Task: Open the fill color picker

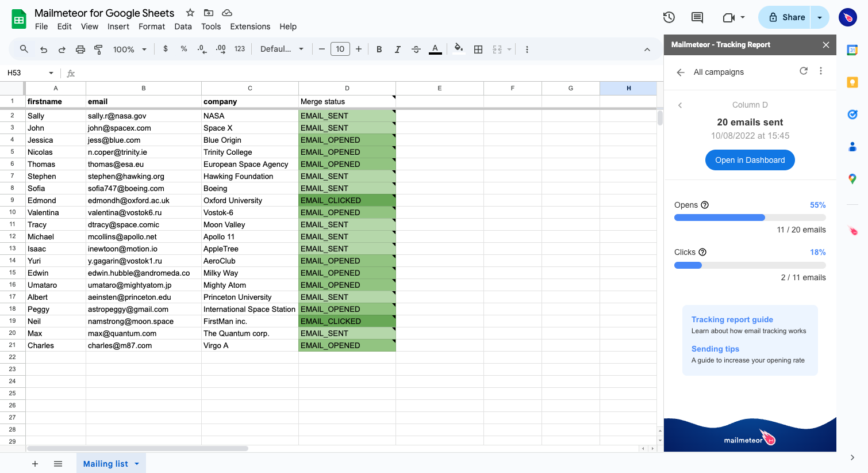Action: point(458,49)
